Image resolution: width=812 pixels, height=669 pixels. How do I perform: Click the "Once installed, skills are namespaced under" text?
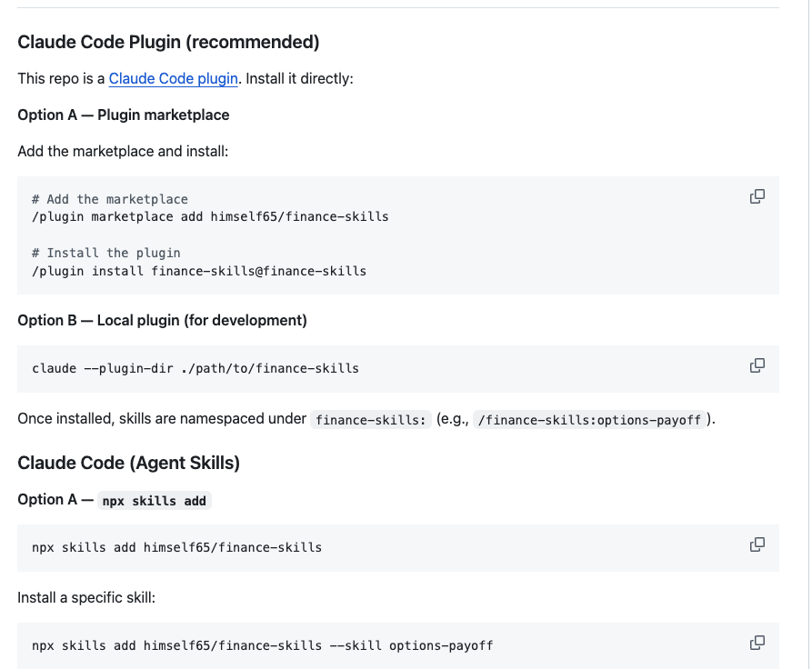coord(162,418)
